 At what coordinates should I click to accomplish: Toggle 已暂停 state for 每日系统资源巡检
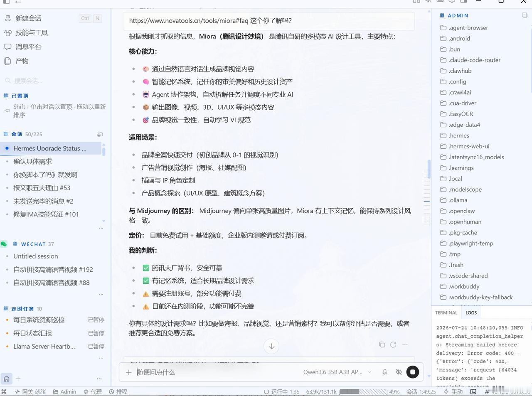(x=96, y=320)
